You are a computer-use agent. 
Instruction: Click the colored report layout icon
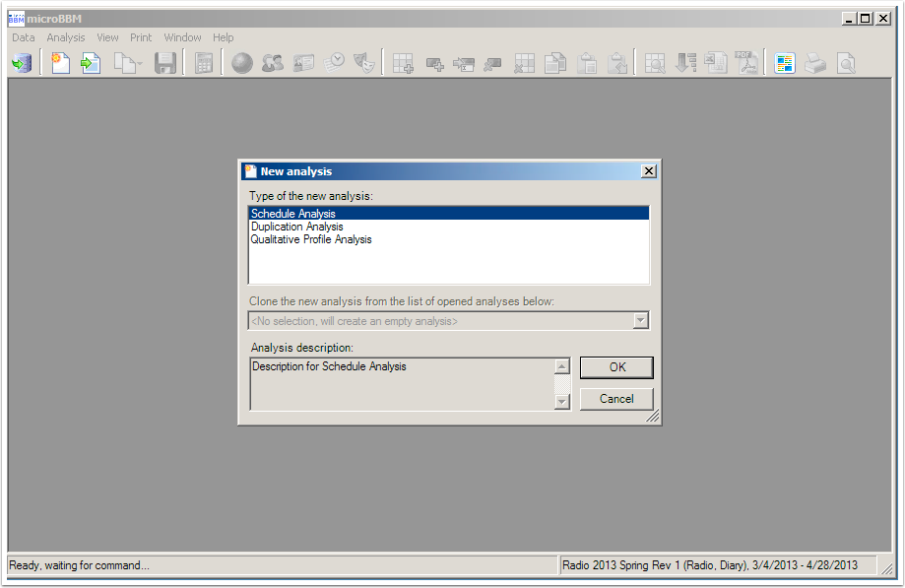click(784, 64)
